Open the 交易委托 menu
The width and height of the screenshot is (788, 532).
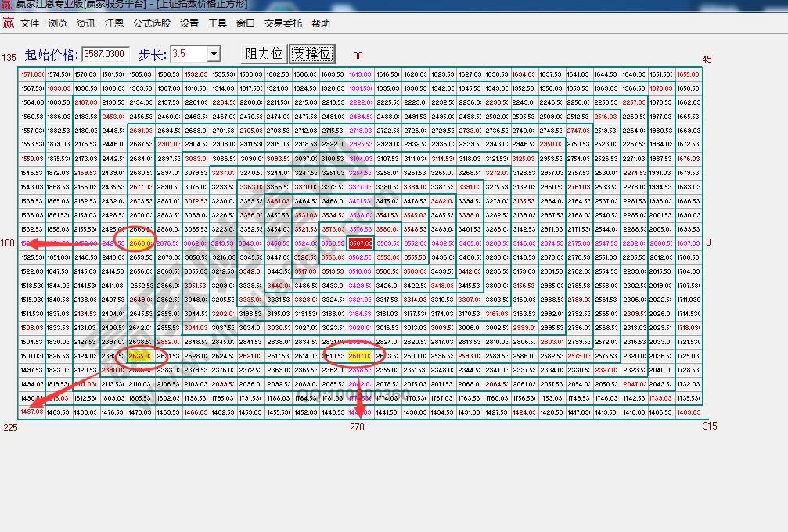coord(282,23)
